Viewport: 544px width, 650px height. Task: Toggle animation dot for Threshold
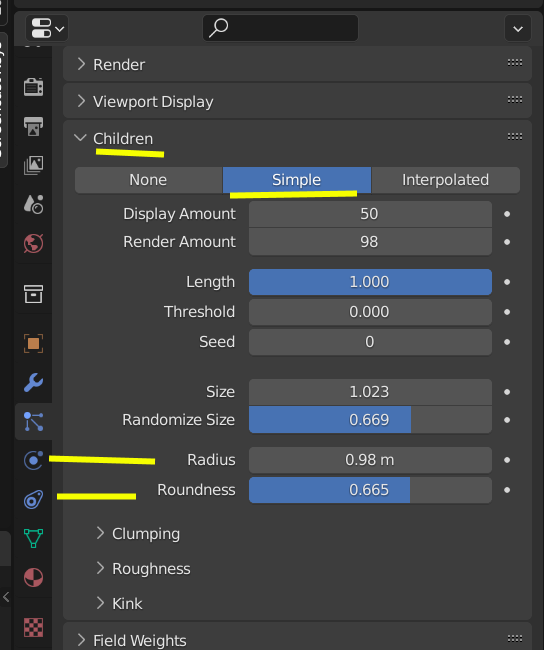(507, 312)
